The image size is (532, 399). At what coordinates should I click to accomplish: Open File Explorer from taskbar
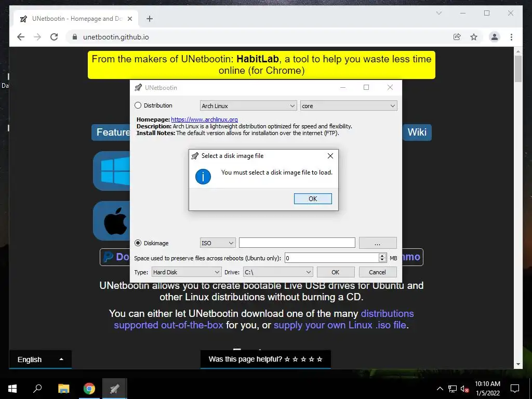point(63,389)
